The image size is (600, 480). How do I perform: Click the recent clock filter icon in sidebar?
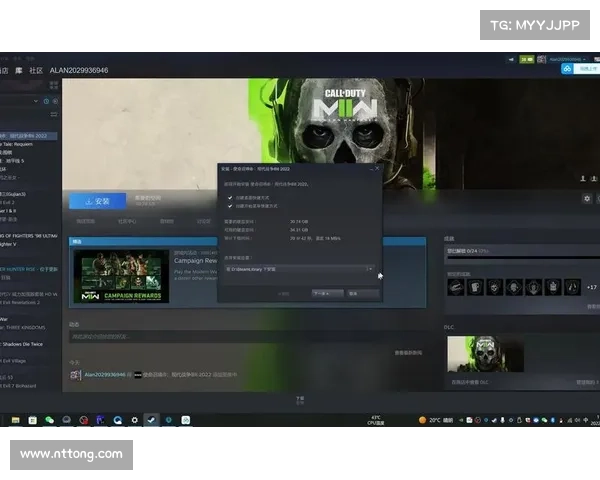pos(46,101)
